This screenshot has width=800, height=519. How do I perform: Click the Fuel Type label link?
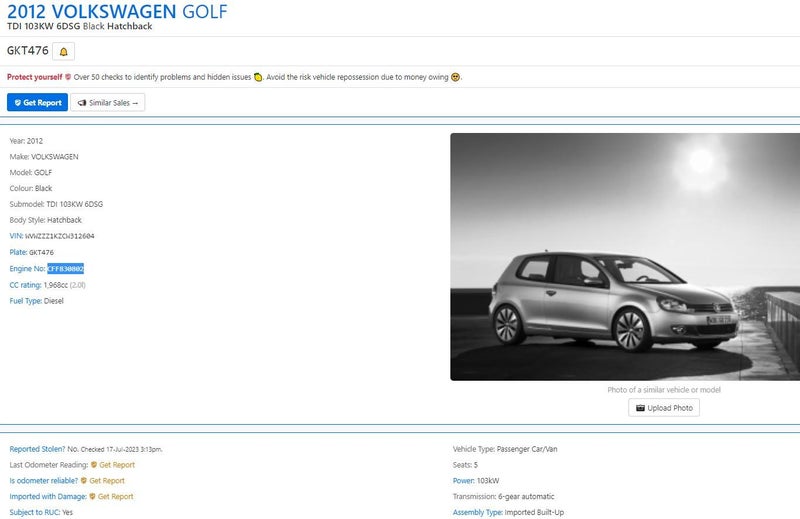click(26, 301)
